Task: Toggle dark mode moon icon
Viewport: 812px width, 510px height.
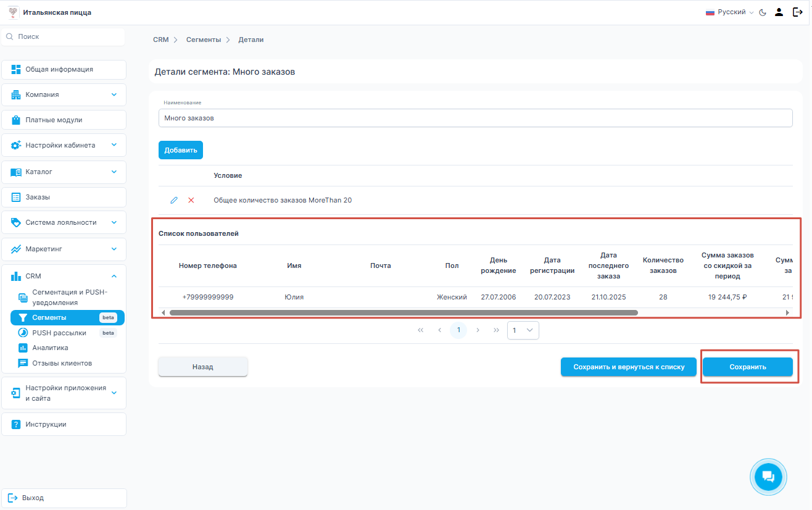Action: click(763, 12)
